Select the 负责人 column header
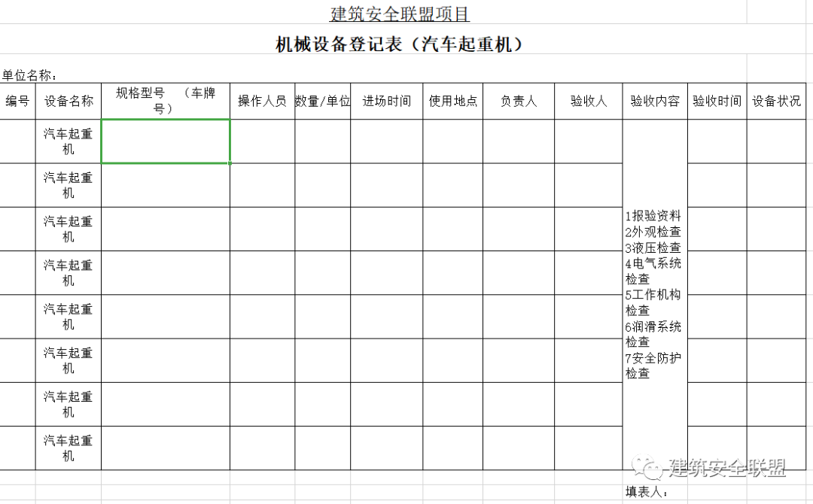Screen dimensions: 813x504 tap(519, 101)
